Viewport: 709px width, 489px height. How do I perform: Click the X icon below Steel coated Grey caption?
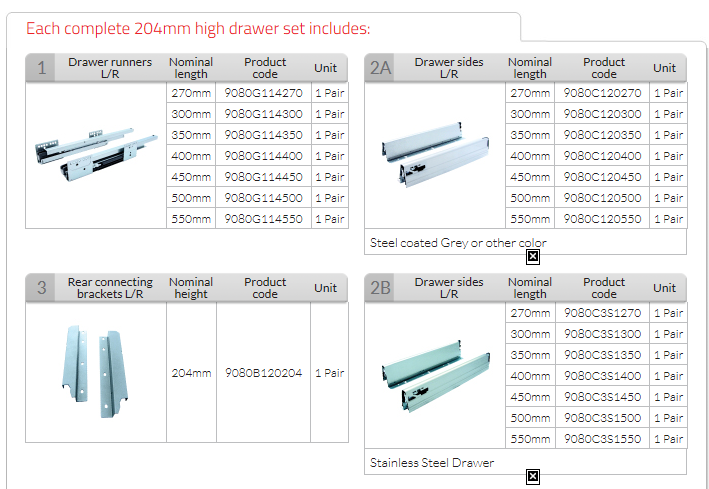pyautogui.click(x=533, y=256)
